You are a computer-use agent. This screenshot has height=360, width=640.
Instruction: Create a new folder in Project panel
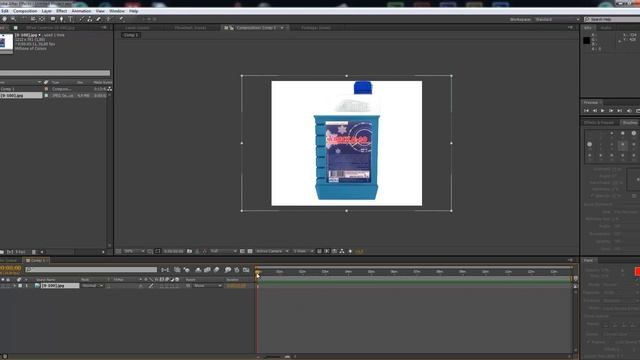(2, 252)
